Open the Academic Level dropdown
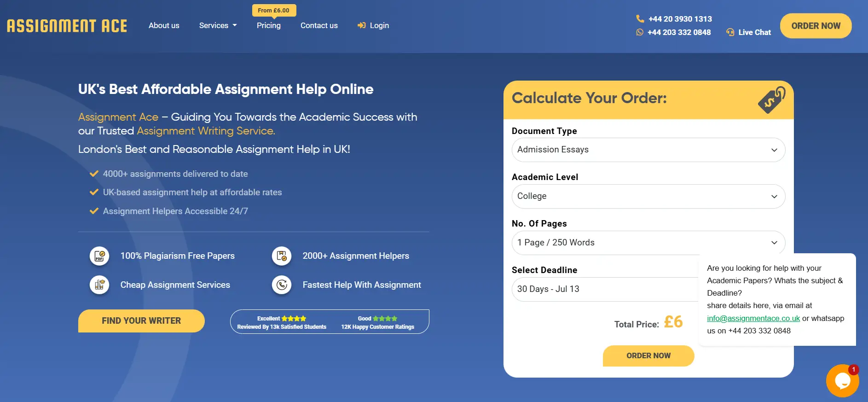 click(648, 196)
